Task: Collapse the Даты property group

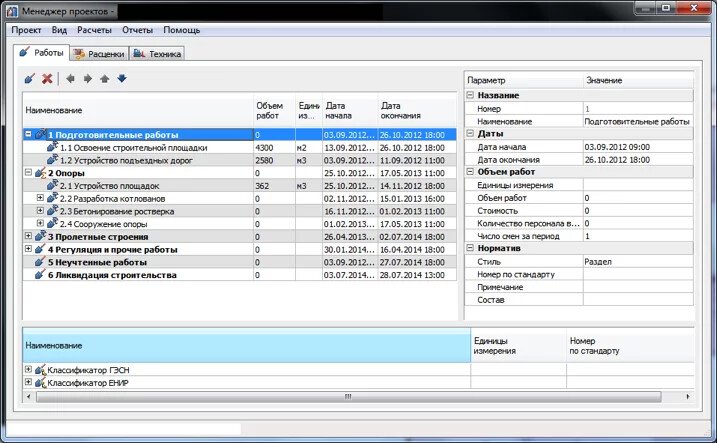Action: (471, 134)
